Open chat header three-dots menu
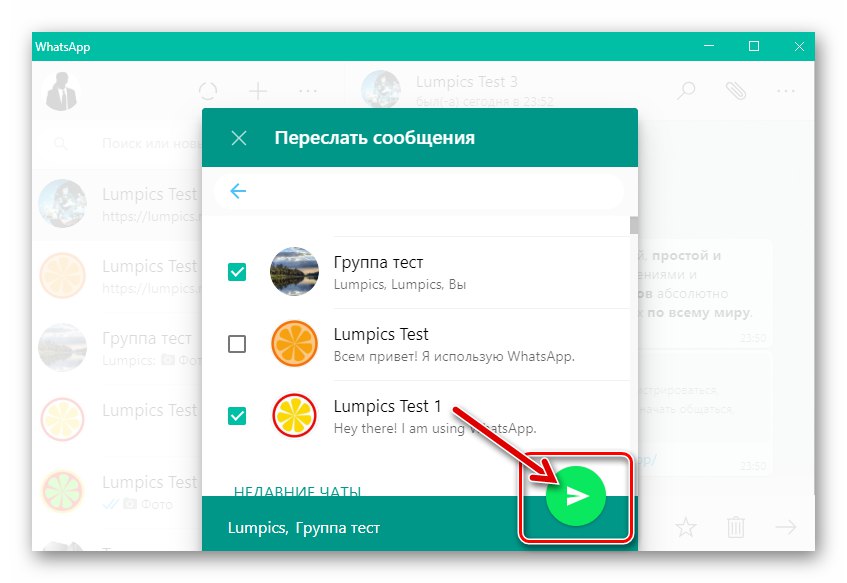This screenshot has width=847, height=583. pos(785,91)
